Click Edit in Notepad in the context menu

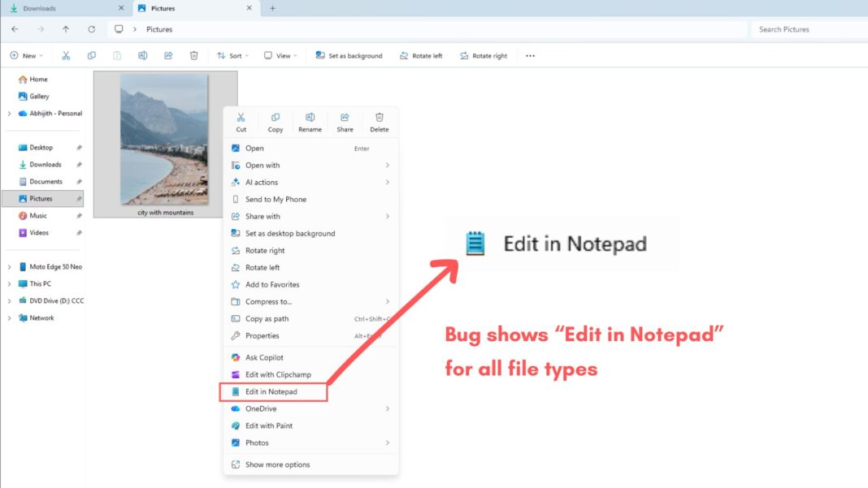point(270,391)
